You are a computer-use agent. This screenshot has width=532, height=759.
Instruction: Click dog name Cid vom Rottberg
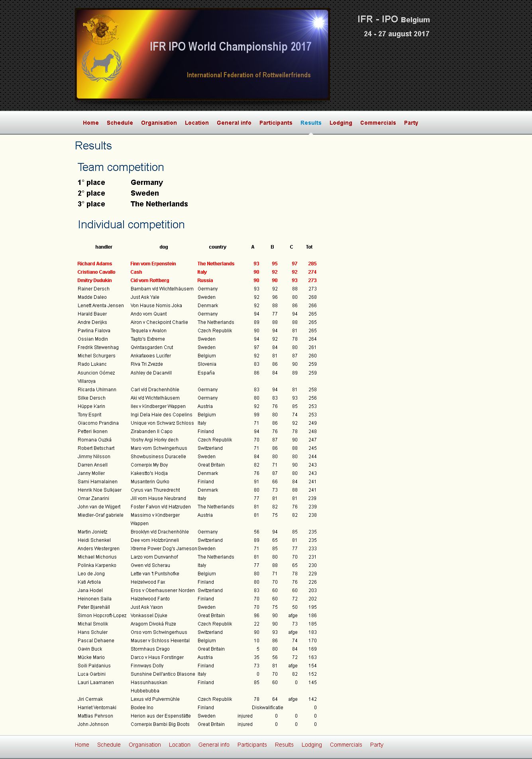click(x=150, y=280)
